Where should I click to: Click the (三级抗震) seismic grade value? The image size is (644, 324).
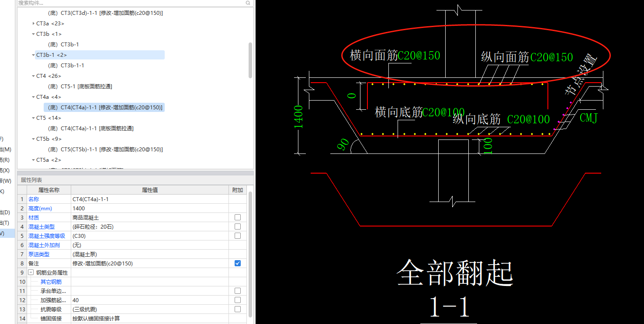tap(150, 310)
